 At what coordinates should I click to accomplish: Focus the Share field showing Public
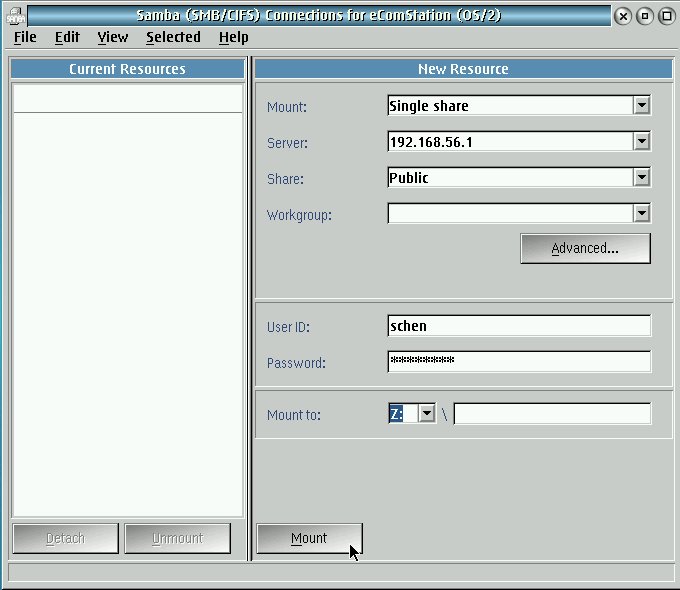pyautogui.click(x=510, y=177)
